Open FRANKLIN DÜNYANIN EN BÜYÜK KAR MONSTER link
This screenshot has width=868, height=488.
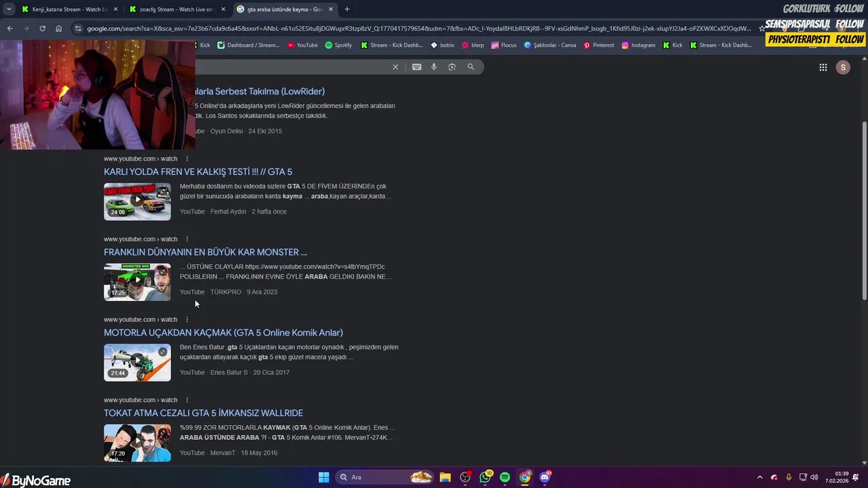point(205,252)
